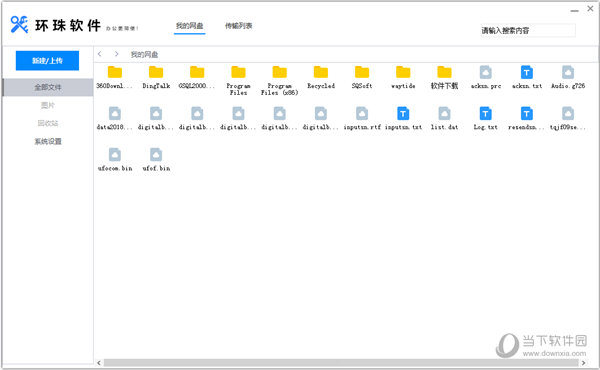Select the Audio.g726 file icon

(x=568, y=72)
